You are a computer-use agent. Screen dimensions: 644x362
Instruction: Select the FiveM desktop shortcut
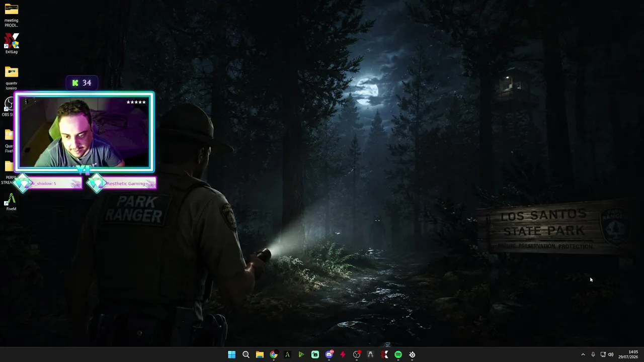[11, 202]
